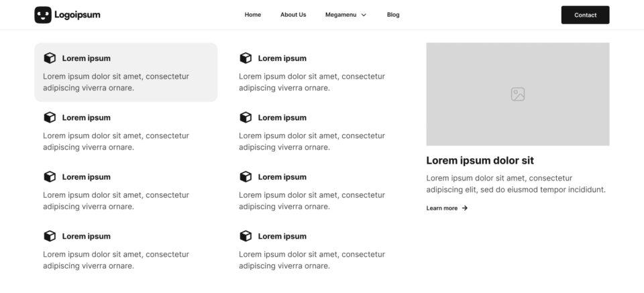Image resolution: width=644 pixels, height=293 pixels.
Task: Click cube icon in bottom middle-column item
Action: pyautogui.click(x=246, y=236)
